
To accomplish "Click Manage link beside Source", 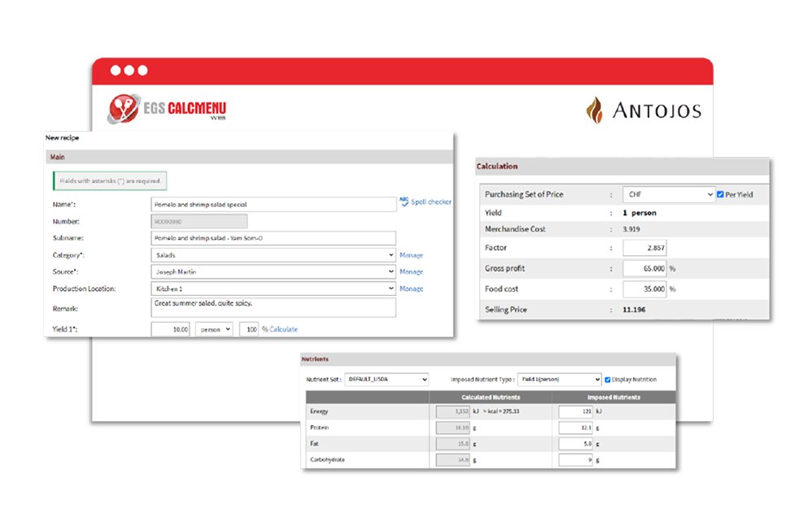I will (411, 272).
